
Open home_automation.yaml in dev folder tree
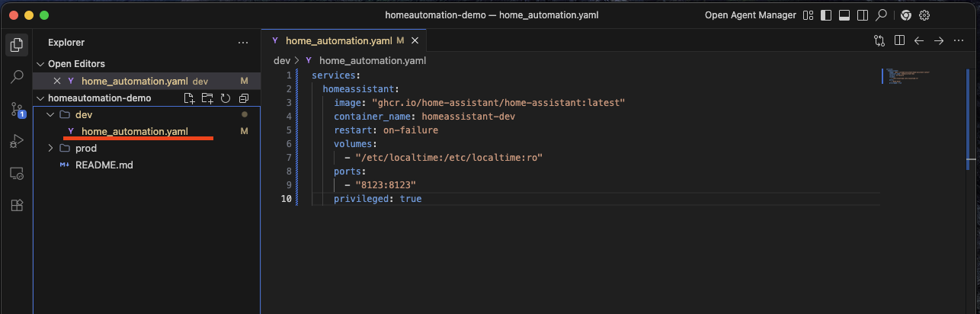[134, 131]
